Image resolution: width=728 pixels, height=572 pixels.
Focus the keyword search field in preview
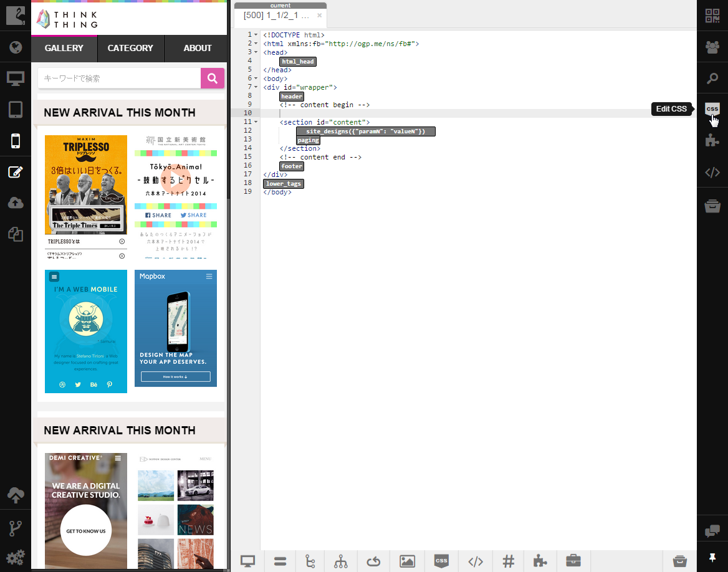click(x=119, y=79)
